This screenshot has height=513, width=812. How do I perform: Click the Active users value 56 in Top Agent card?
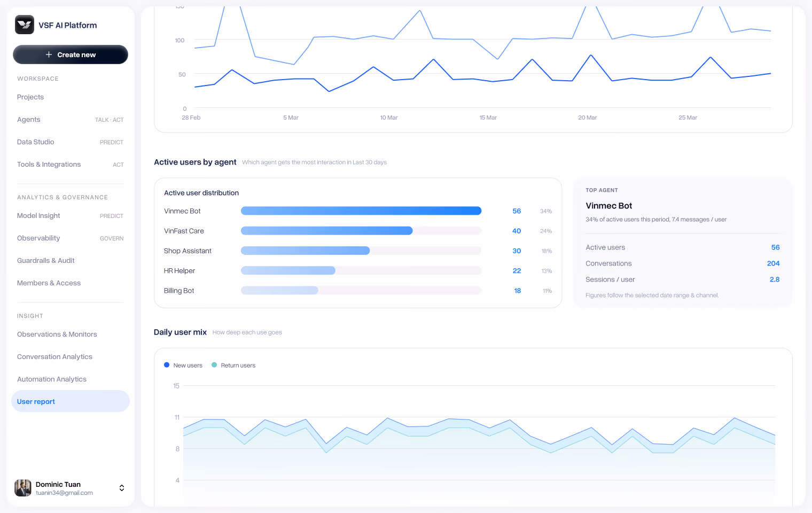776,247
